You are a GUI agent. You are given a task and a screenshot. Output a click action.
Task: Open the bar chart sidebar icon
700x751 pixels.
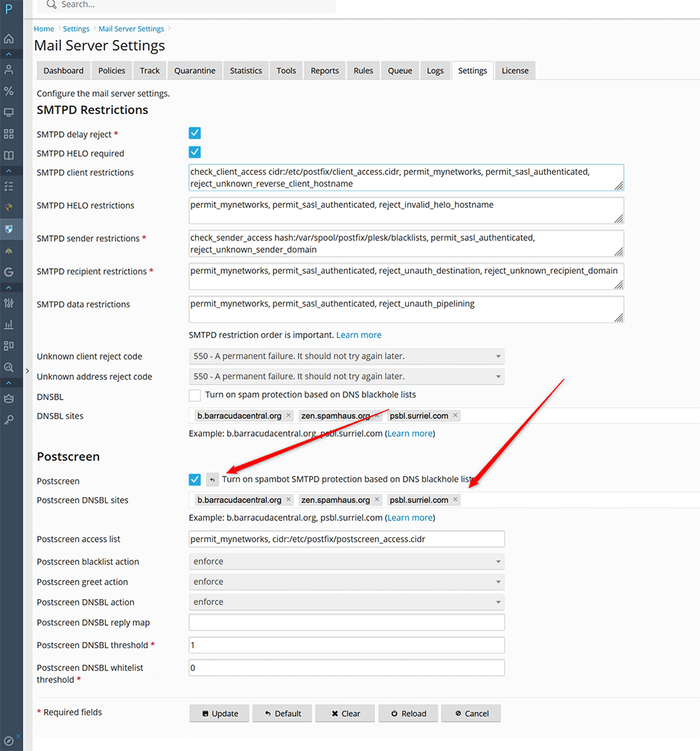(9, 325)
